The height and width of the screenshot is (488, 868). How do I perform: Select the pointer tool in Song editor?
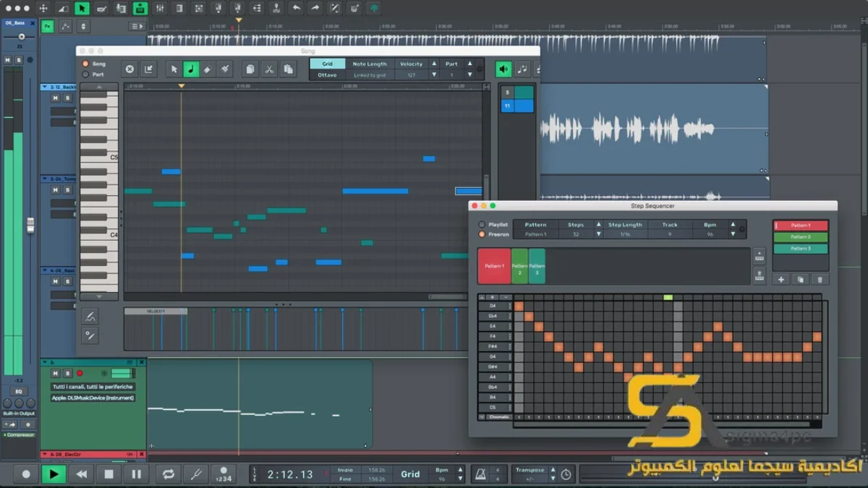[x=174, y=69]
